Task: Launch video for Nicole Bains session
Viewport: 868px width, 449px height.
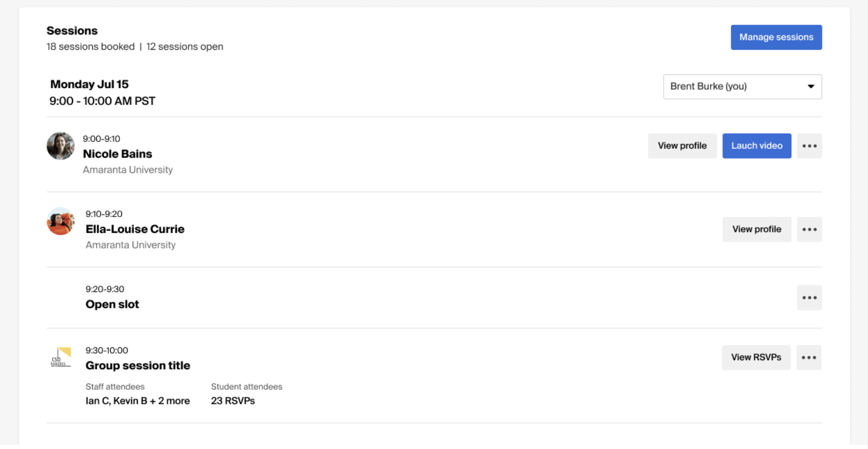Action: click(756, 146)
